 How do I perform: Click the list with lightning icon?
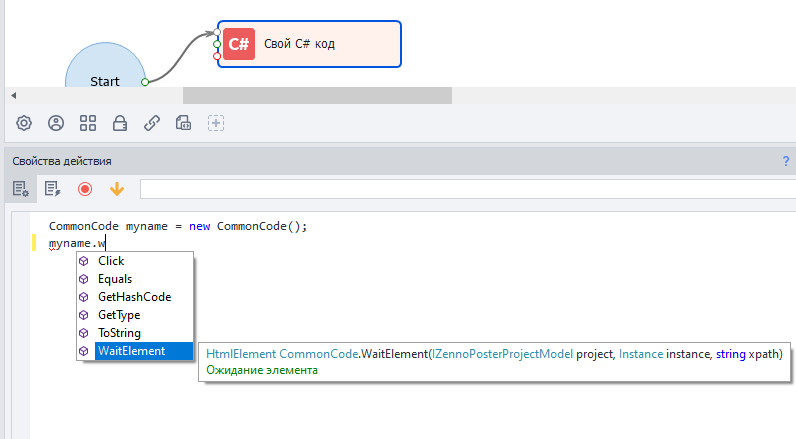click(52, 189)
